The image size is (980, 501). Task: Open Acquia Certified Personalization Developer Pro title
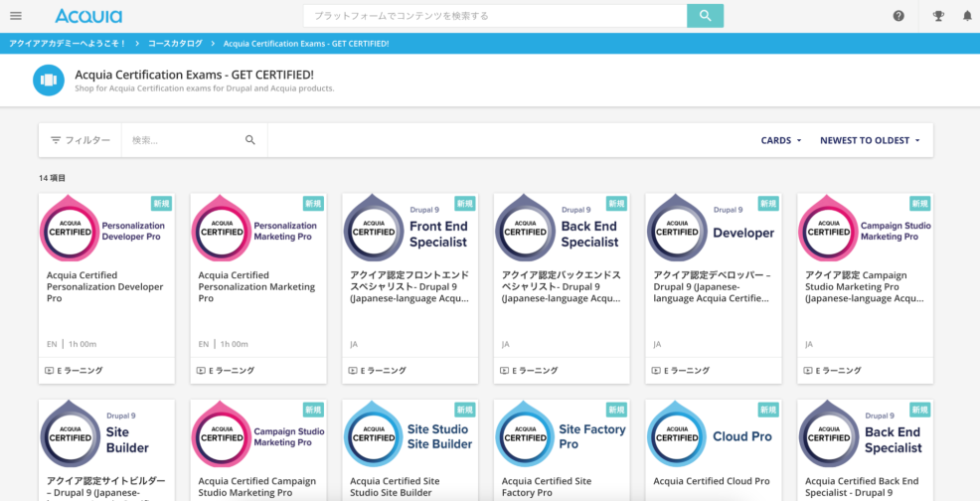[105, 286]
